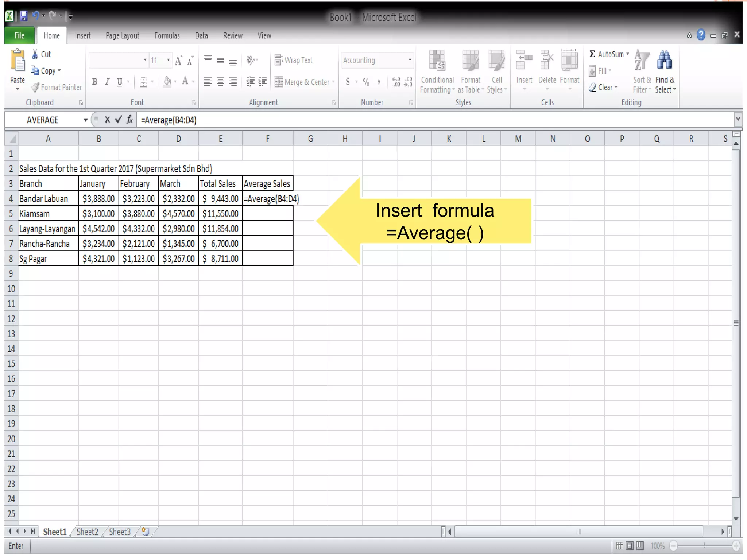Click the zoom slider in status bar
The image size is (747, 560).
tap(705, 546)
